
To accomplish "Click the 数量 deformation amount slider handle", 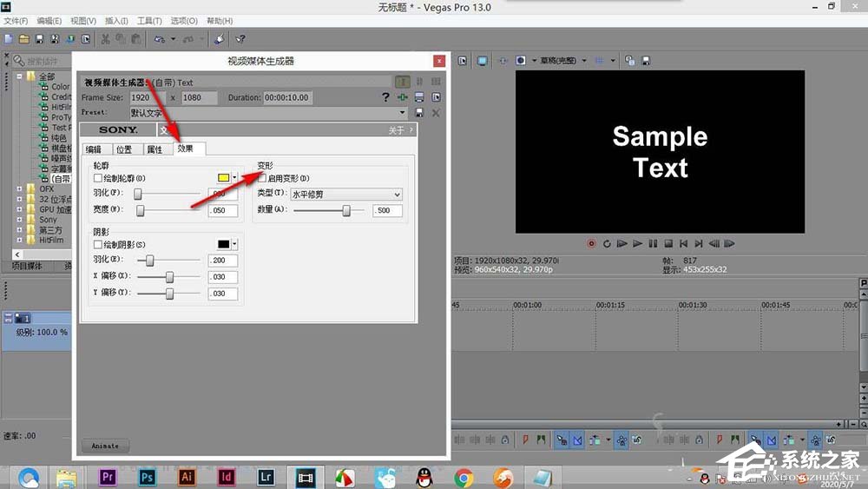I will click(346, 210).
